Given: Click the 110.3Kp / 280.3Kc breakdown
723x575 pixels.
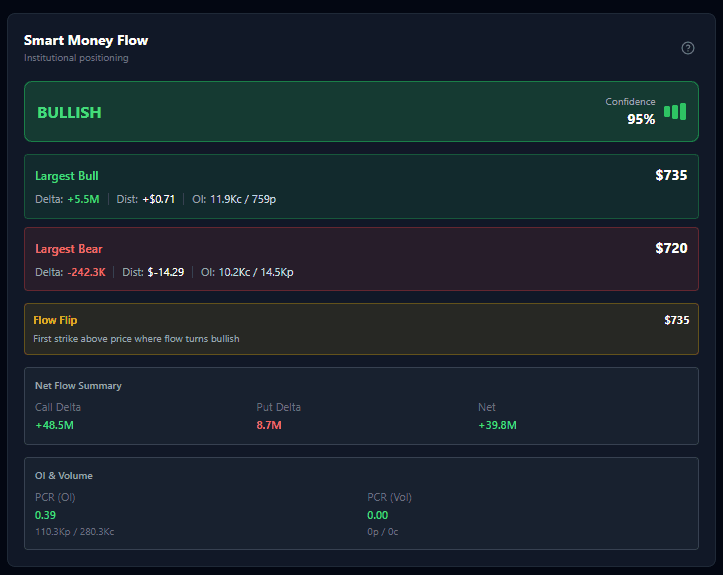Looking at the screenshot, I should coord(75,532).
